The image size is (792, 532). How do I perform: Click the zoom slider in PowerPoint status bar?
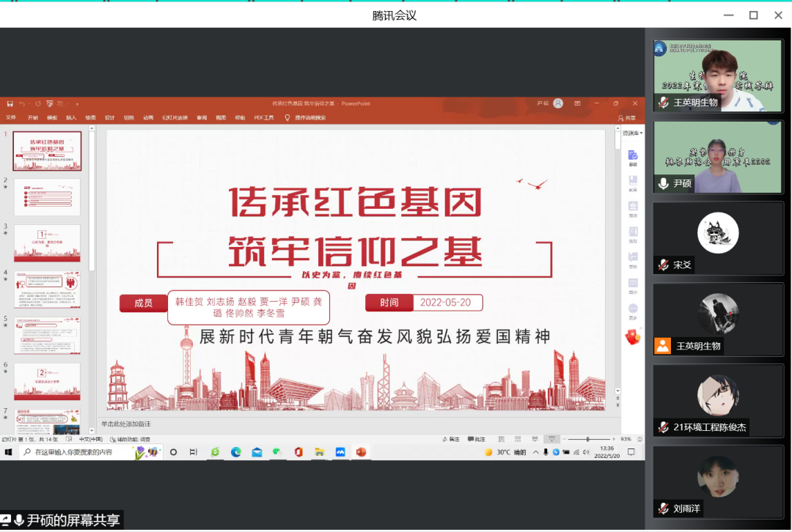point(587,439)
